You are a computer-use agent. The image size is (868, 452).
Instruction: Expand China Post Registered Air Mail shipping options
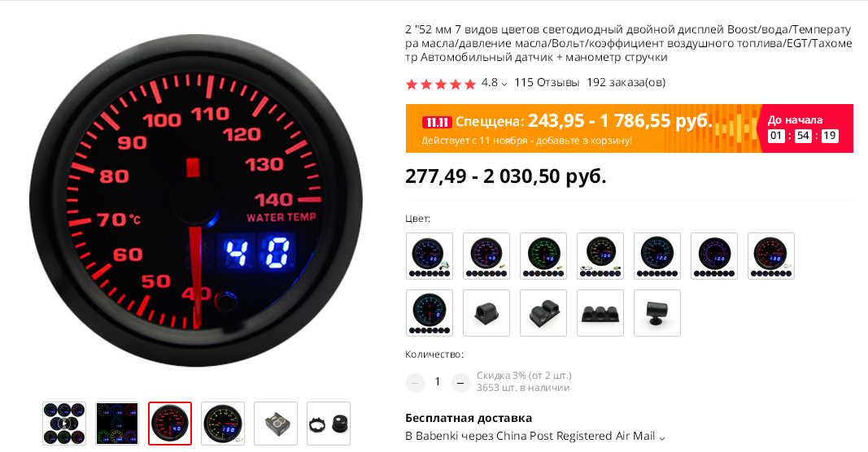click(661, 437)
